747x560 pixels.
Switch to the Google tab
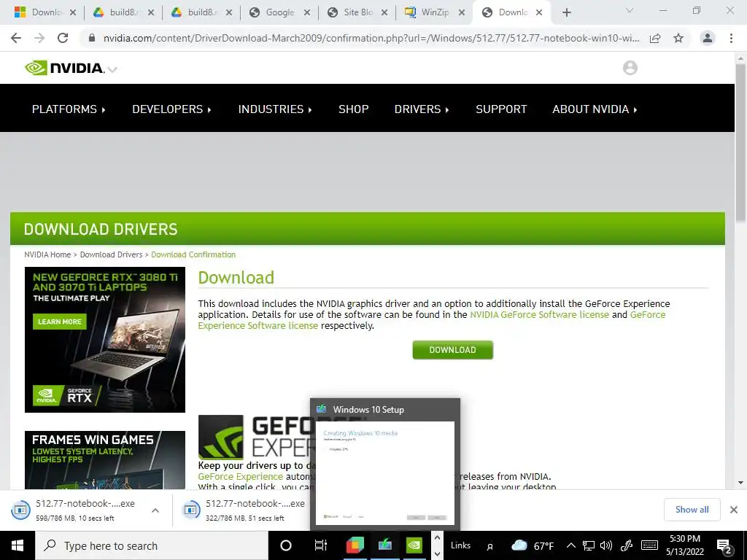[x=273, y=12]
